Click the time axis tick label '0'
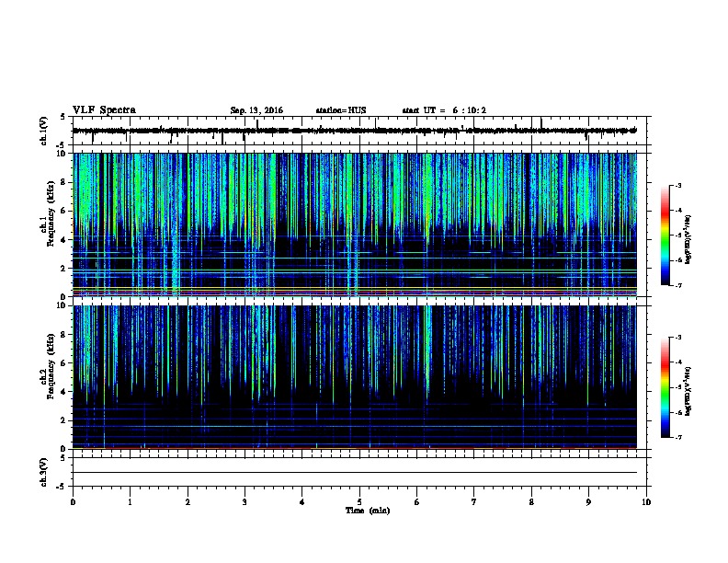This screenshot has width=728, height=563. click(73, 502)
